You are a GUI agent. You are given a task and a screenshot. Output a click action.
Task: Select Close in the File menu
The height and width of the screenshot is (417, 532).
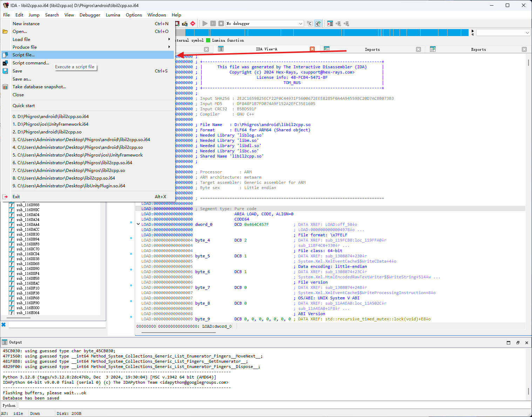88,95
